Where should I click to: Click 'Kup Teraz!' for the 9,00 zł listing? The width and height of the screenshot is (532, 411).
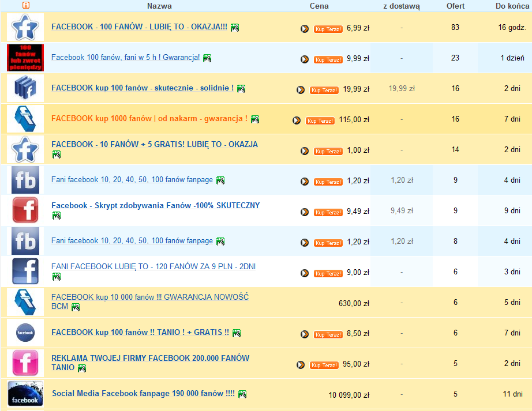point(328,273)
